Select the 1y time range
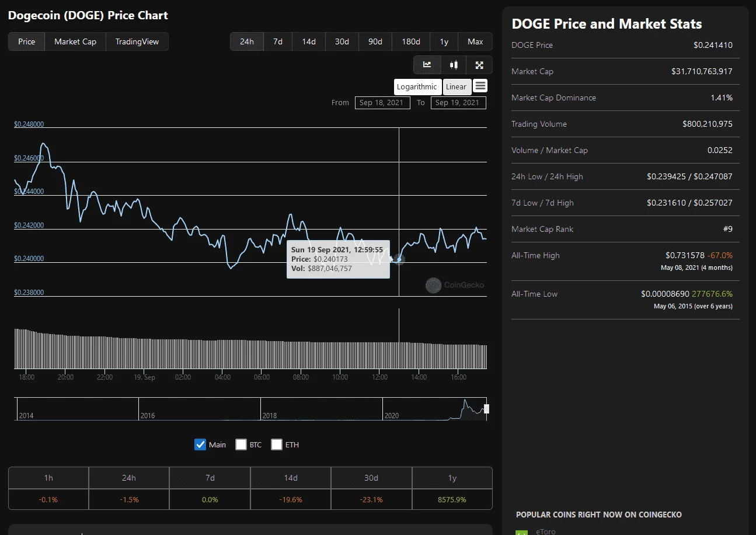 coord(444,41)
